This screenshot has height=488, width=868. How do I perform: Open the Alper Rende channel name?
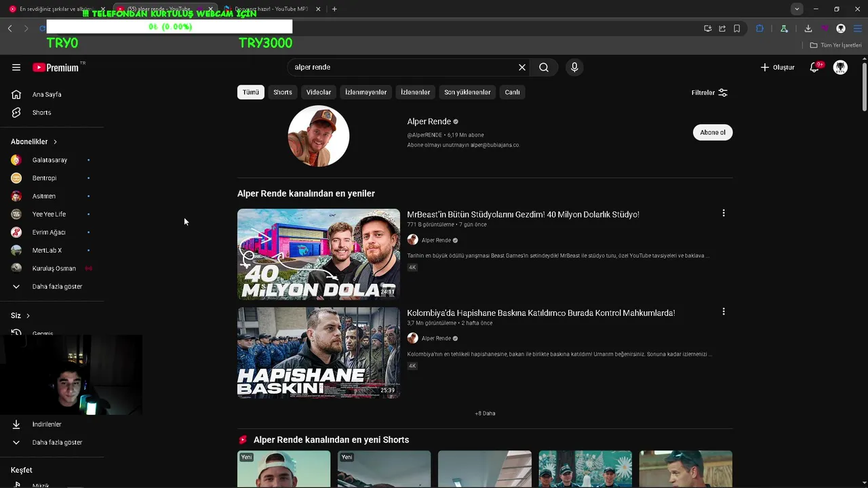[429, 121]
